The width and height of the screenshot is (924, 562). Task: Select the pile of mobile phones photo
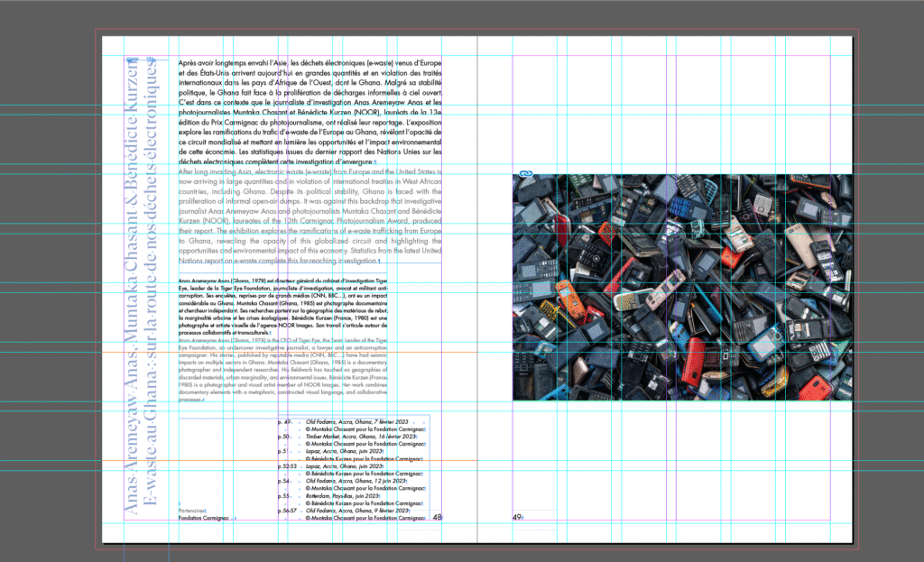(x=682, y=288)
